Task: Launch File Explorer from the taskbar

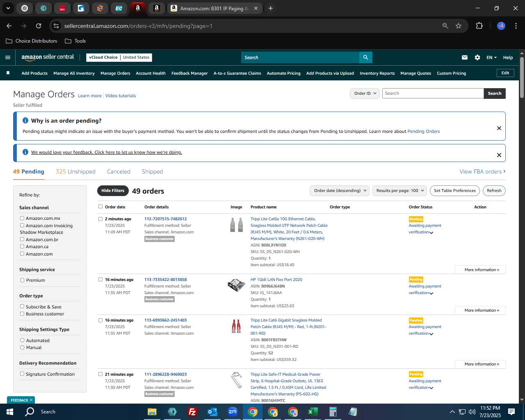Action: 152,412
